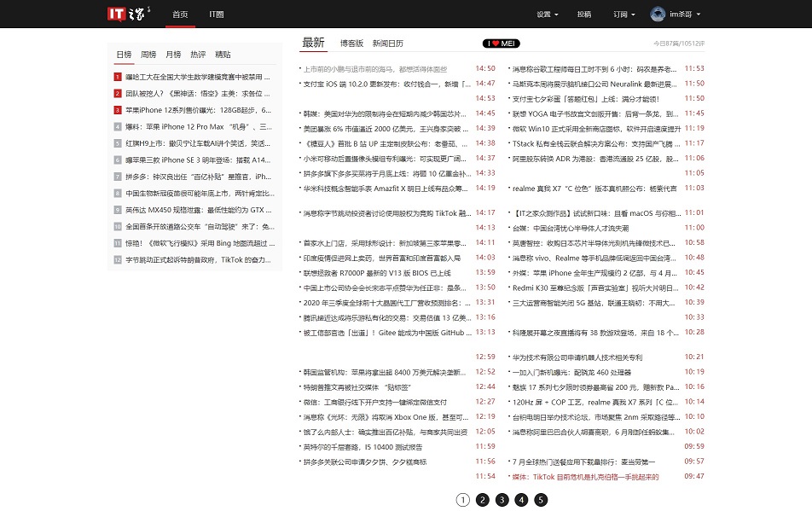Open rank 8 中国生物新冠疫苗 article
The image size is (812, 511).
200,193
